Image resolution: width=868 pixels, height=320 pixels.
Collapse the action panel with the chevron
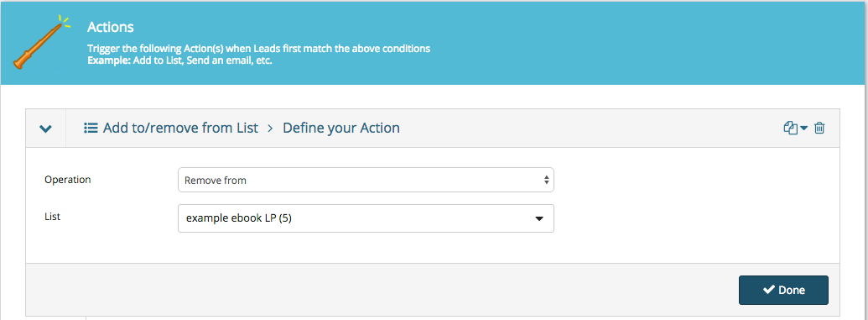click(x=45, y=129)
